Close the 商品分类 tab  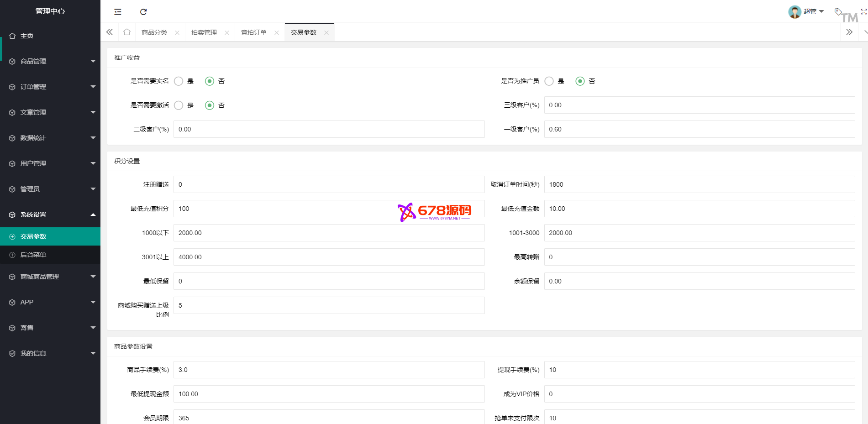pyautogui.click(x=177, y=33)
